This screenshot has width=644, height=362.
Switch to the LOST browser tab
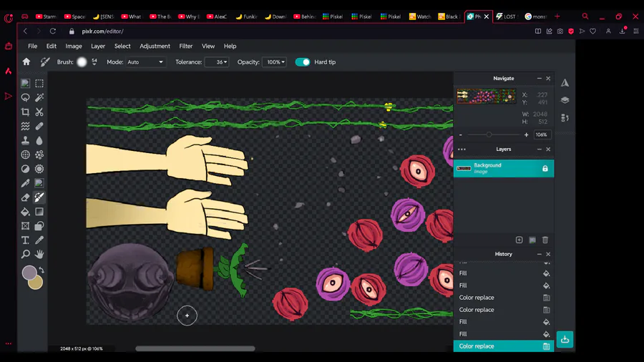507,16
